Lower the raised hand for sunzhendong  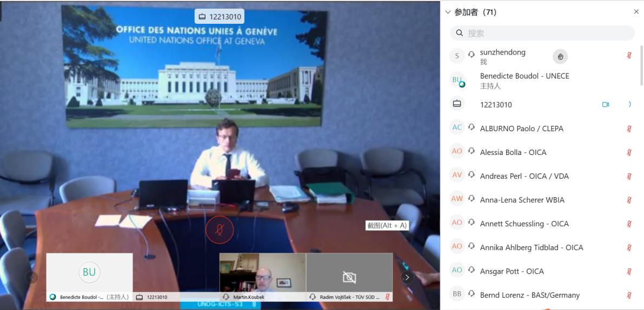click(560, 56)
